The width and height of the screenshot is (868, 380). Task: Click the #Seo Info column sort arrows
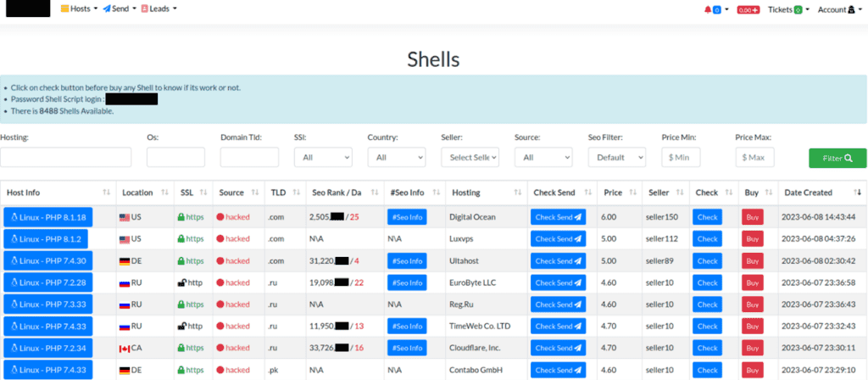(x=436, y=193)
